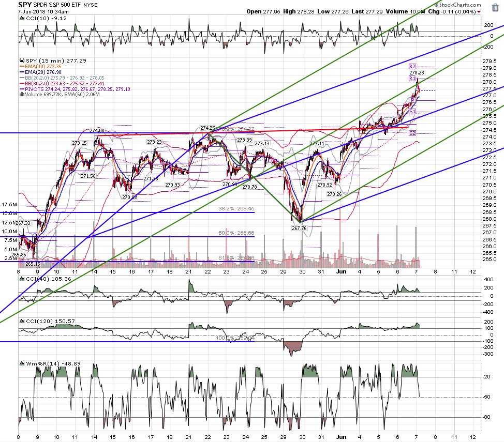The width and height of the screenshot is (504, 442).
Task: Click the 270.03 price annotation
Action: click(x=129, y=197)
